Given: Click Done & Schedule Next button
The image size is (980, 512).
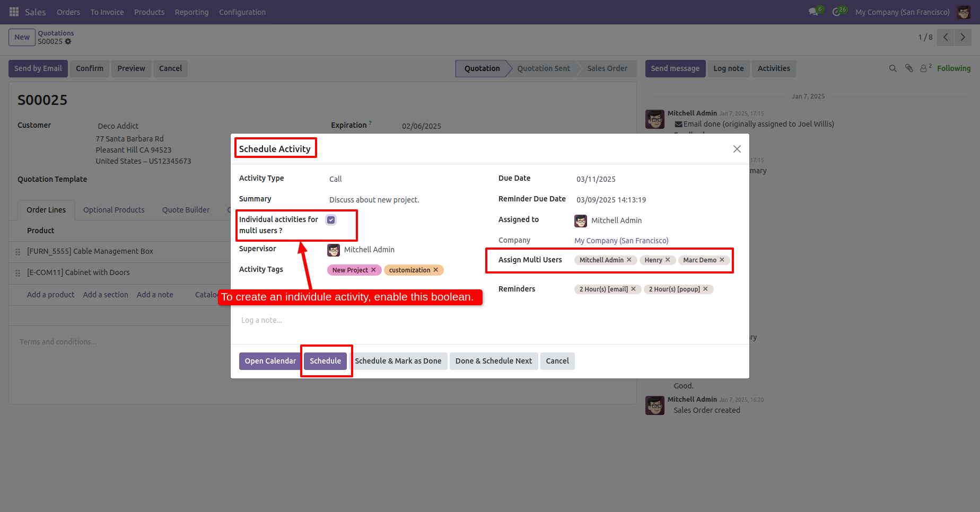Looking at the screenshot, I should click(494, 361).
